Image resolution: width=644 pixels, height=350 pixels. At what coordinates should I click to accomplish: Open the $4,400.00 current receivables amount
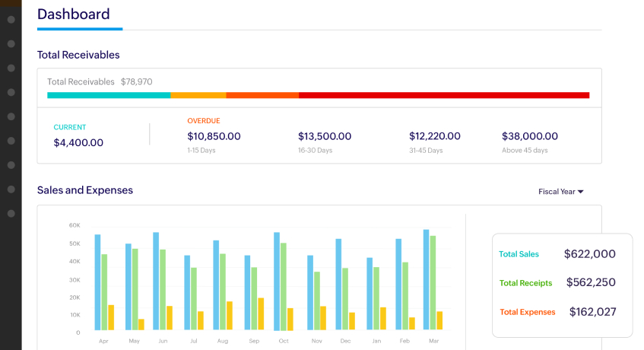click(78, 142)
